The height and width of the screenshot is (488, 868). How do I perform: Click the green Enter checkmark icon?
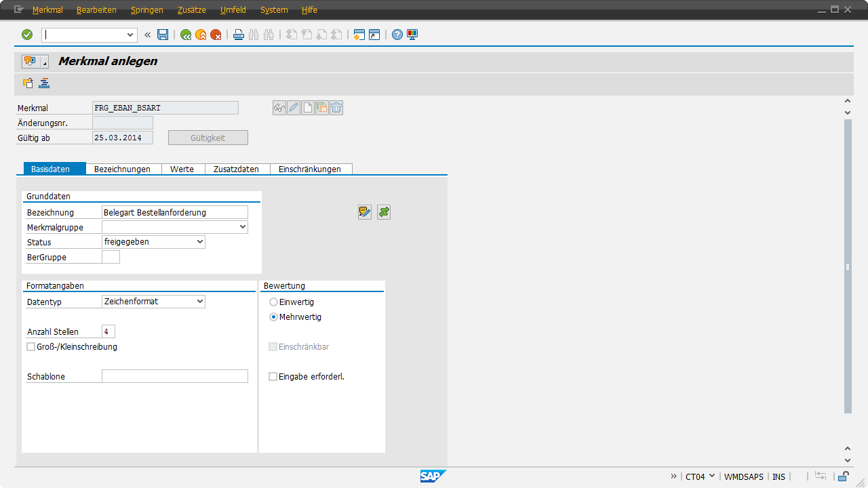pyautogui.click(x=27, y=35)
